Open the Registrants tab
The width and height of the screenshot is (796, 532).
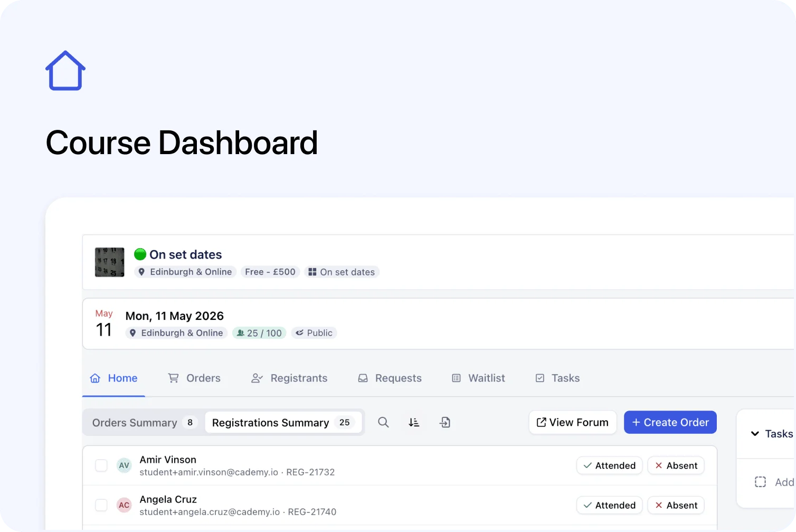tap(289, 378)
